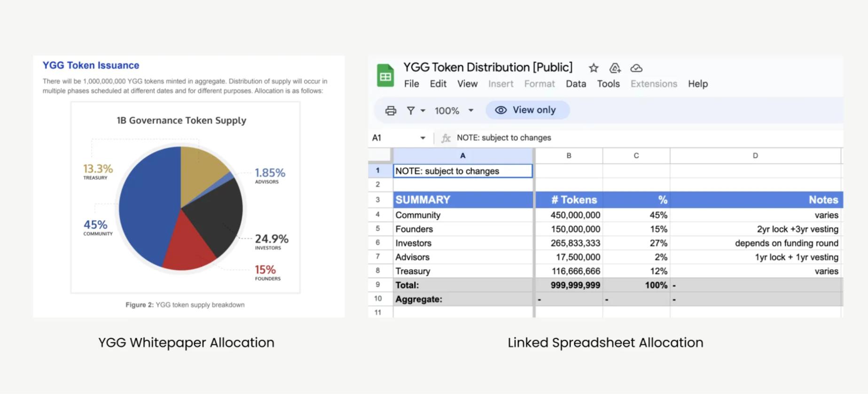Open the Help menu

pos(697,84)
